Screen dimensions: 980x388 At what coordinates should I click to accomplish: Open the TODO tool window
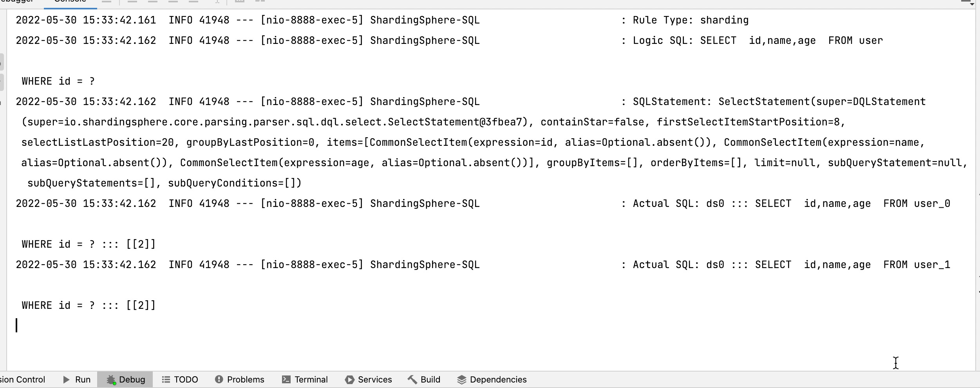click(x=180, y=379)
